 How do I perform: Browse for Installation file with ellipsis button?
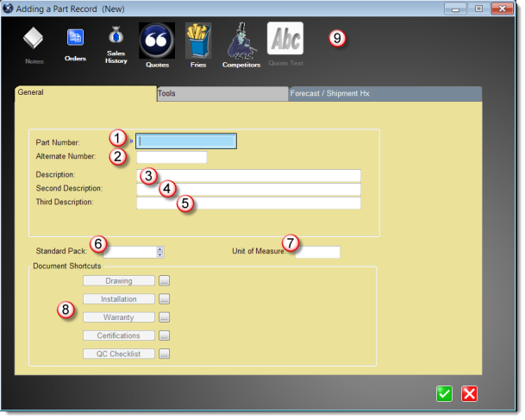click(164, 298)
